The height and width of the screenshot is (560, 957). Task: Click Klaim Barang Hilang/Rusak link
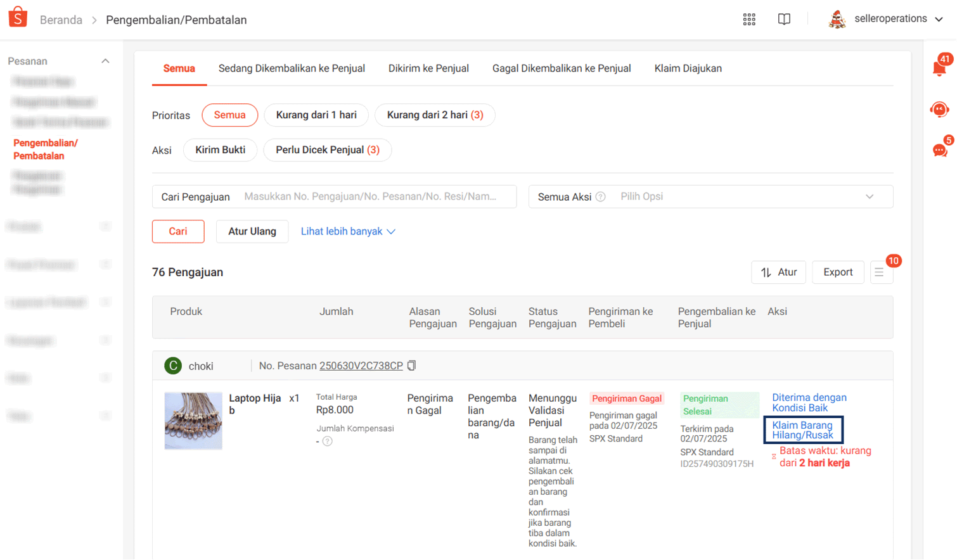pyautogui.click(x=802, y=430)
